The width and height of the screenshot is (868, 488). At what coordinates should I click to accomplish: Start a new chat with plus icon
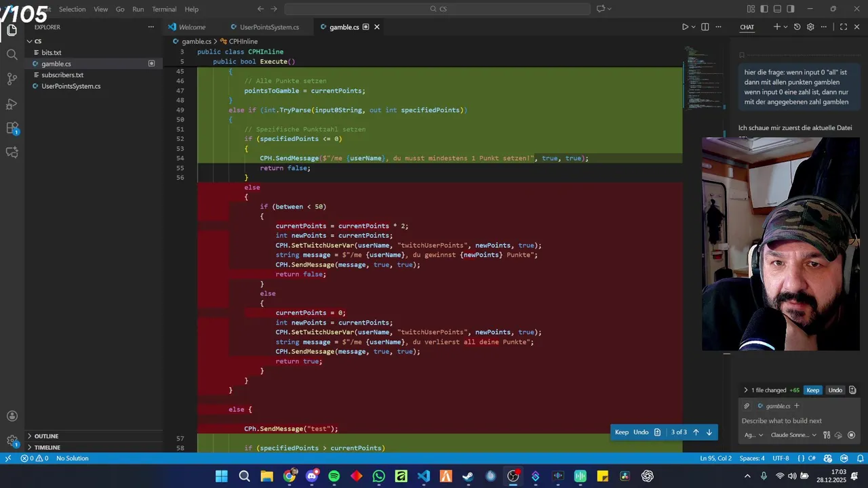coord(777,27)
